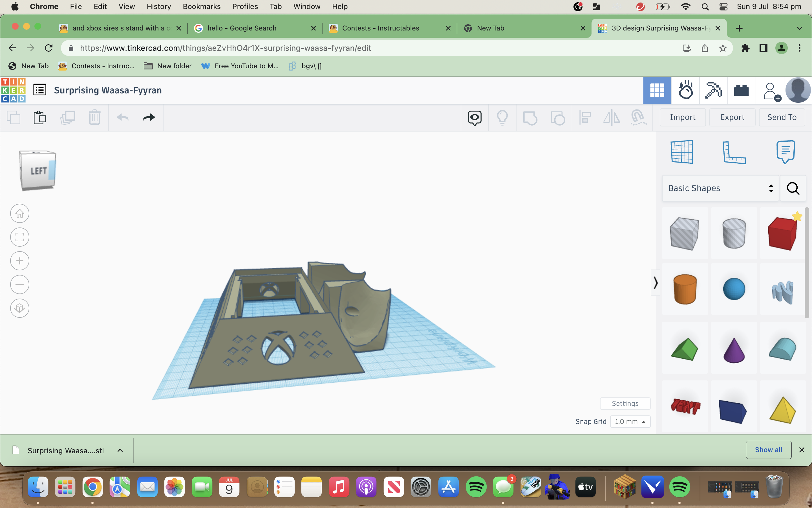Click the Ungroup shapes icon
Viewport: 812px width, 508px height.
558,118
